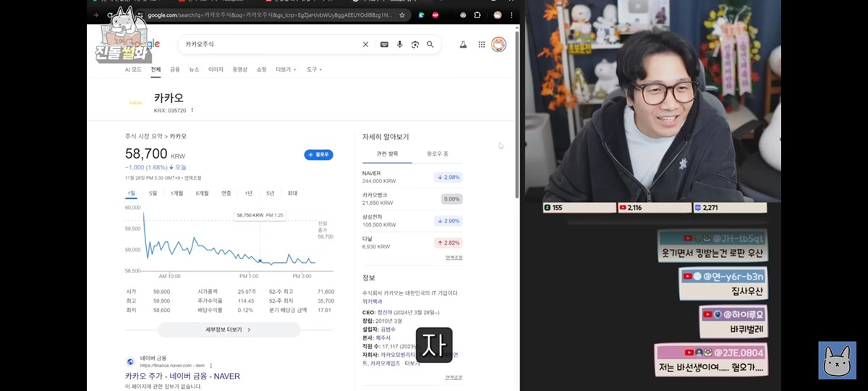
Task: Expand 세부정보 더보기 stock details
Action: tap(229, 329)
